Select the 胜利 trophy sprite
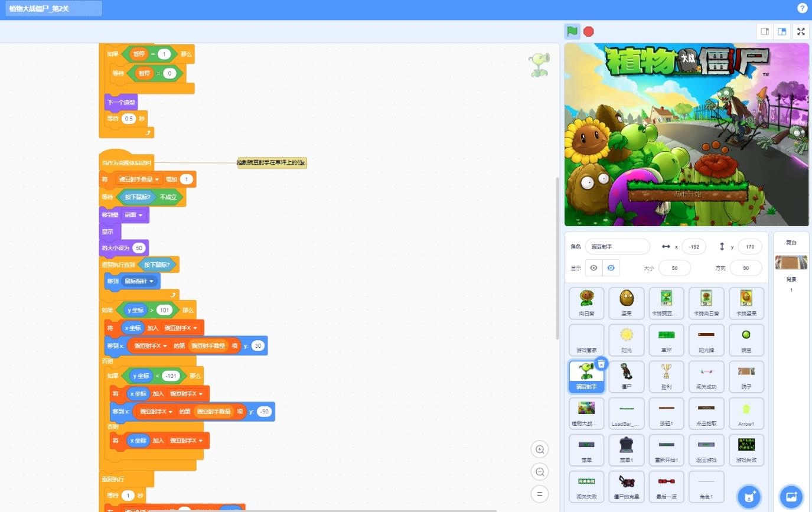This screenshot has height=512, width=812. point(666,377)
